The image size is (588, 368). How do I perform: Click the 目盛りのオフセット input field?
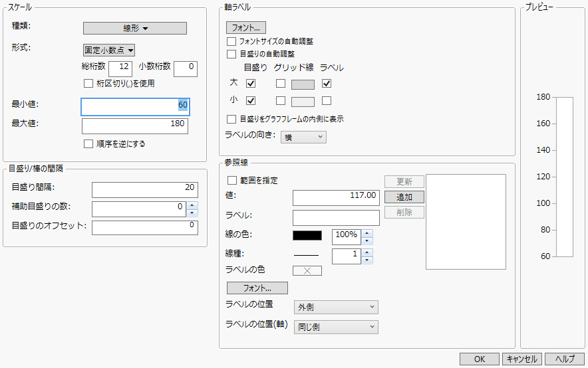[145, 228]
